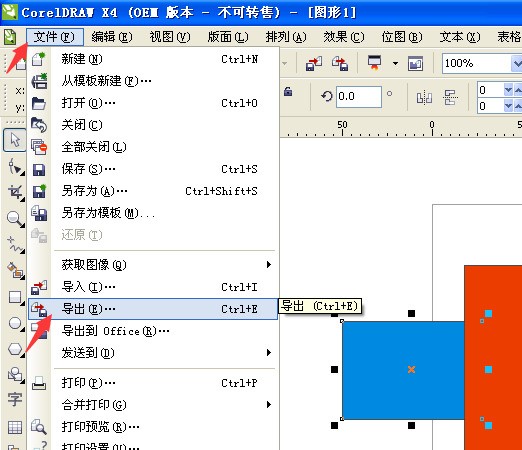
Task: Select the Ellipse tool
Action: click(x=15, y=323)
